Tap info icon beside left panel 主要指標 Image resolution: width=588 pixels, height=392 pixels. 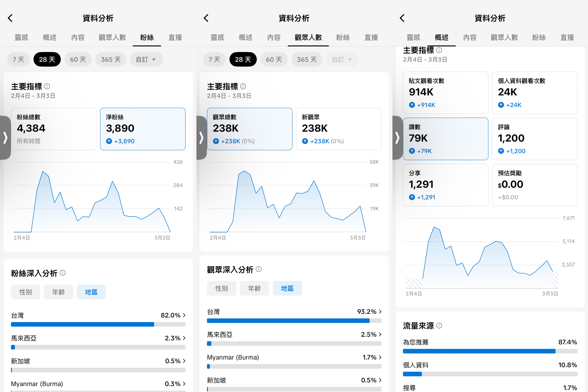47,86
